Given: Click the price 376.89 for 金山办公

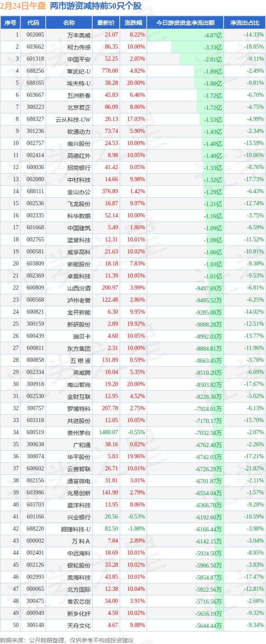Looking at the screenshot, I should point(110,192).
